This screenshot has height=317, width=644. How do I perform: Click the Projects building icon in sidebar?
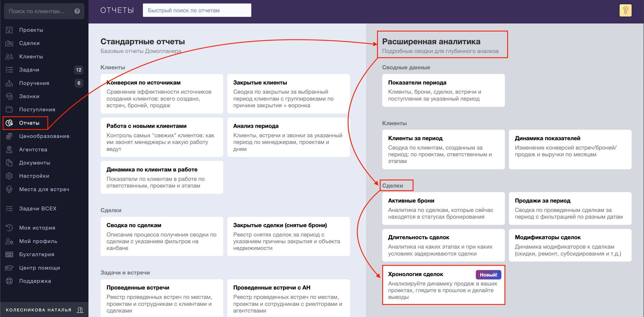click(x=9, y=30)
